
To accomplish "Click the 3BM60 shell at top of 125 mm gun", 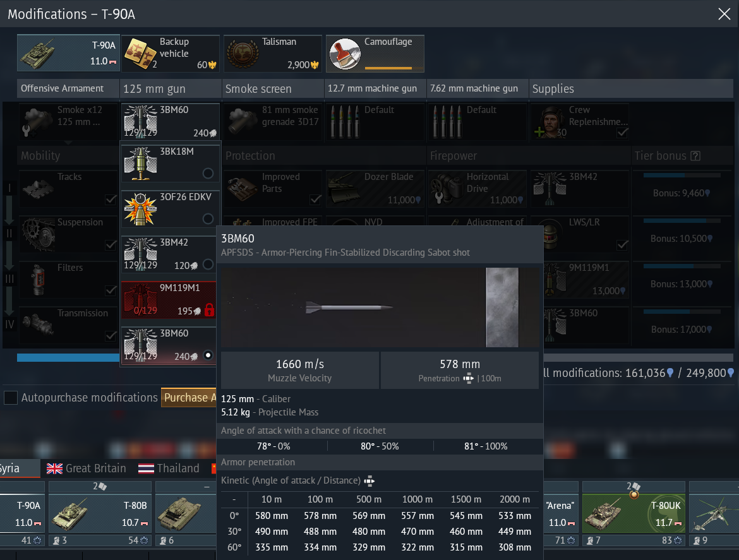I will point(170,121).
